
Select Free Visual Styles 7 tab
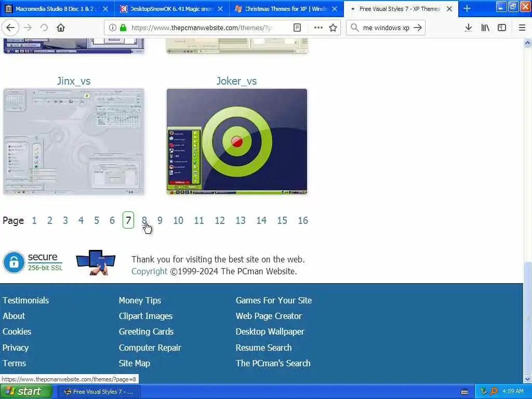click(x=401, y=8)
